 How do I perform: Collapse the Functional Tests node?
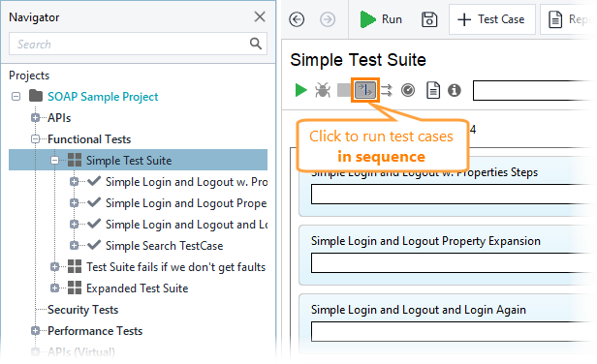pyautogui.click(x=36, y=139)
